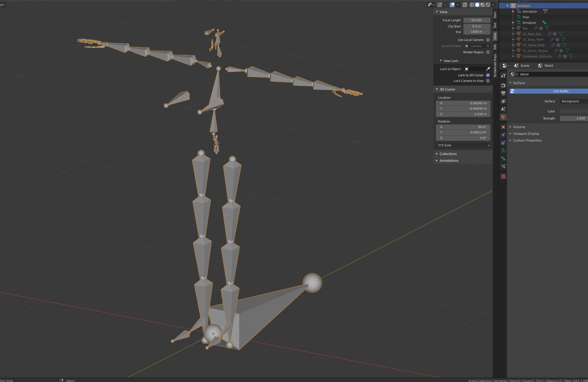The height and width of the screenshot is (382, 588).
Task: Switch to the Tool sidebar tab
Action: click(x=495, y=25)
